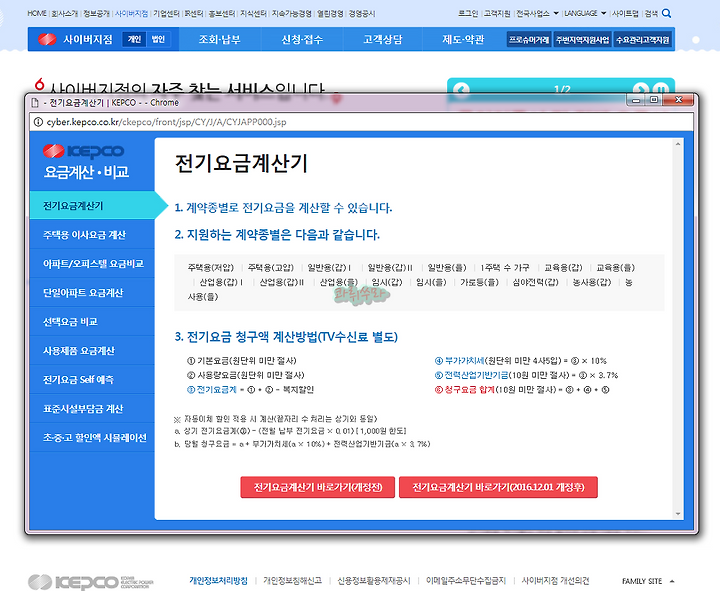Screen dimensions: 720x591
Task: Select 초·중·고 할인액 시뮬레이션 in sidebar
Action: [x=92, y=438]
